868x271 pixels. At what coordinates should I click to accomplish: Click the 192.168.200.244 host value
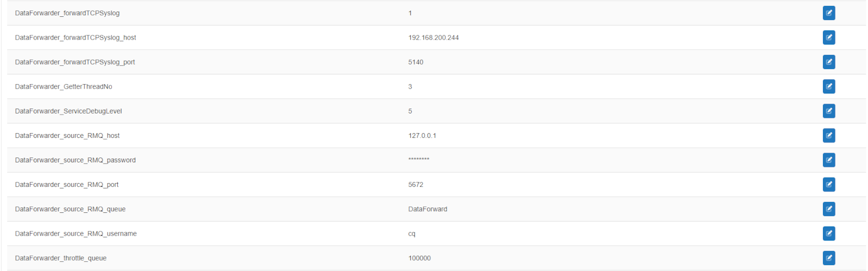pyautogui.click(x=433, y=37)
